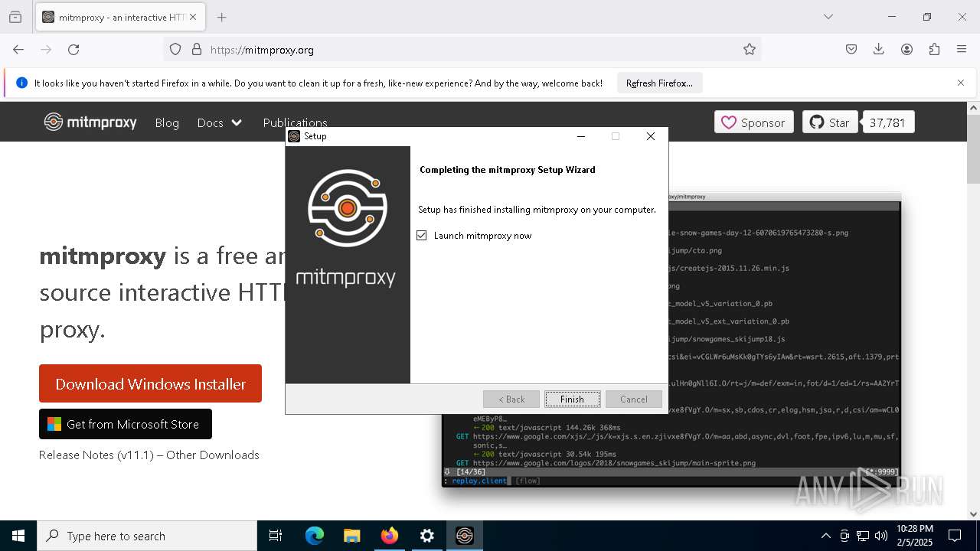Expand the list all tabs dropdown
This screenshot has height=551, width=980.
[x=828, y=17]
